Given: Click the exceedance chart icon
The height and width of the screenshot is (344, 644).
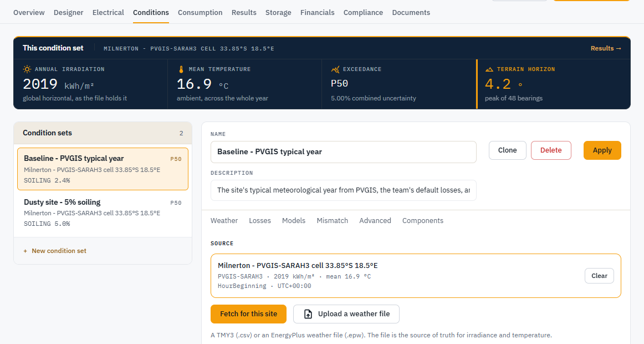Looking at the screenshot, I should pyautogui.click(x=335, y=69).
